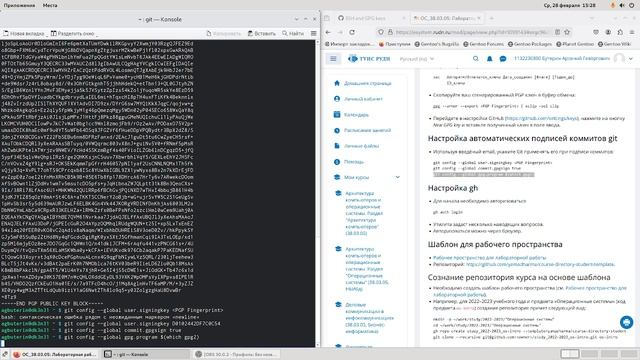Open the Firefox account icon

608,32
